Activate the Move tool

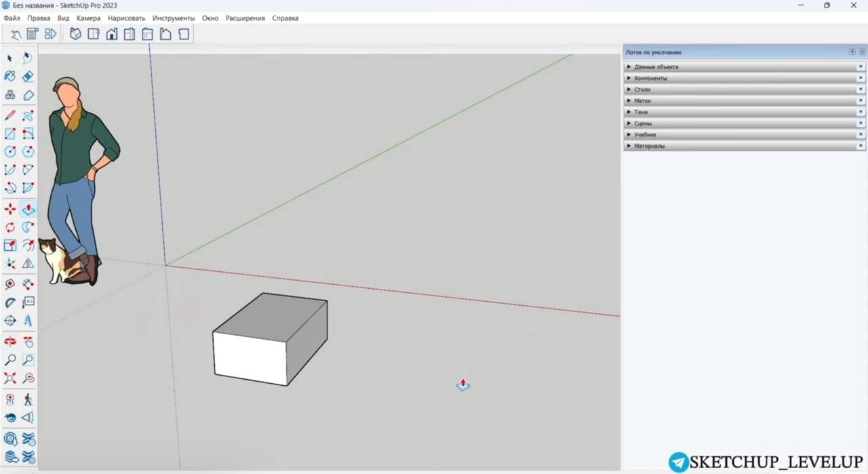[10, 209]
